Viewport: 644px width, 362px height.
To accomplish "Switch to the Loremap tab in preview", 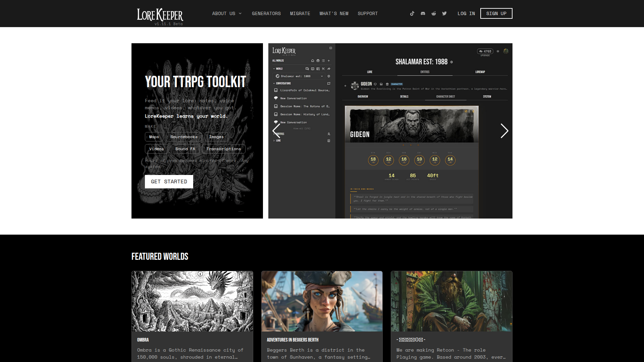I will click(480, 72).
